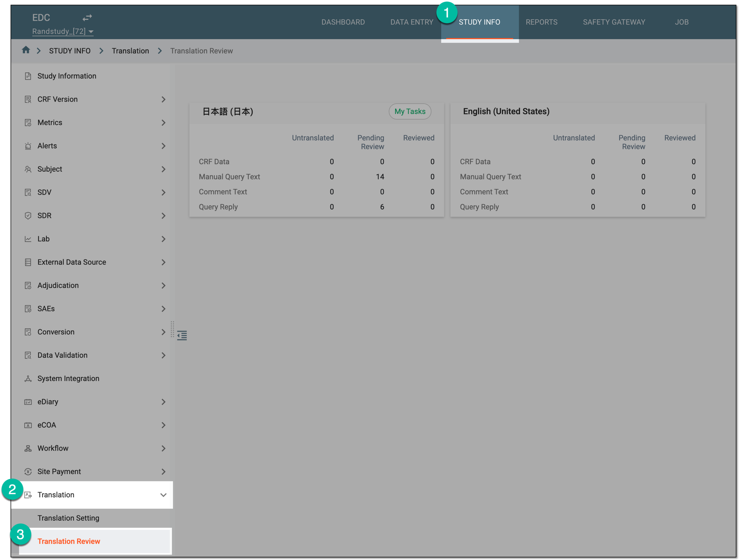Click the Site Payment yen icon
This screenshot has height=560, width=739.
tap(28, 472)
